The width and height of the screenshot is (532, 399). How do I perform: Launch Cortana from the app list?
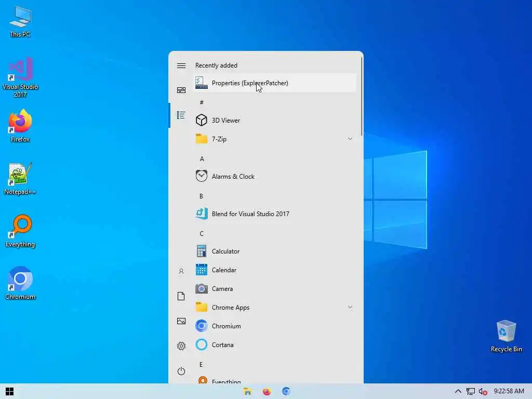(x=275, y=345)
